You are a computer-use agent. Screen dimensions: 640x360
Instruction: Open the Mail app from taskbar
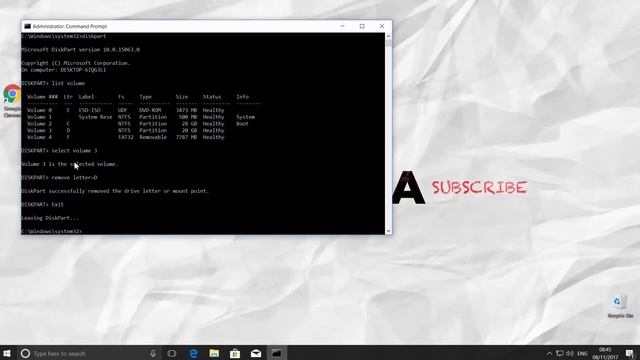pos(256,353)
